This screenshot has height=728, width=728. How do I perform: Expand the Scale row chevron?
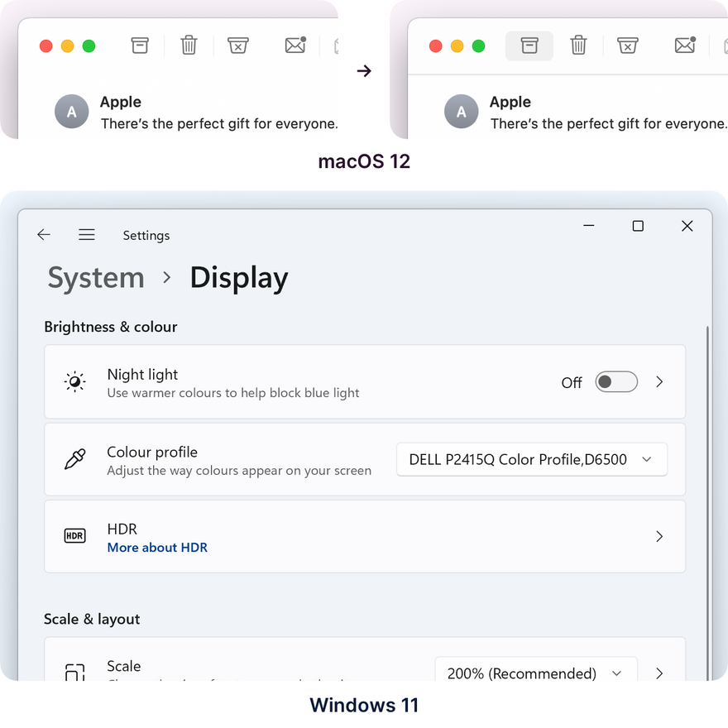[659, 673]
